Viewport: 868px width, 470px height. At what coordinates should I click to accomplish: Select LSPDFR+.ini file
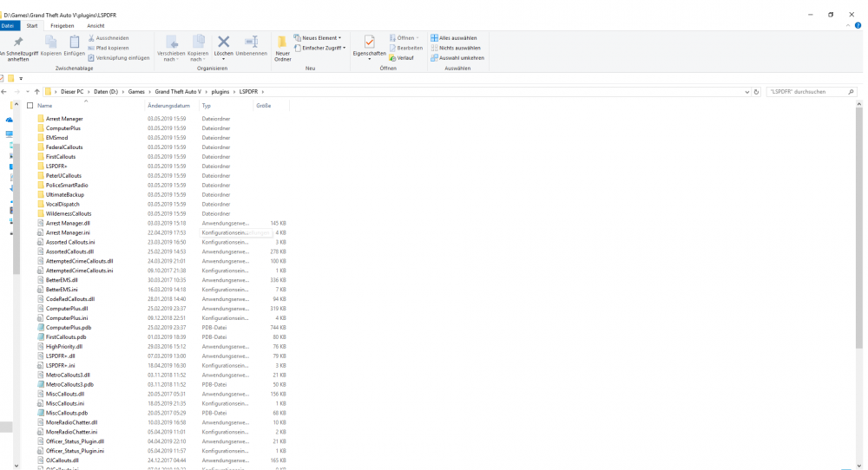(61, 365)
